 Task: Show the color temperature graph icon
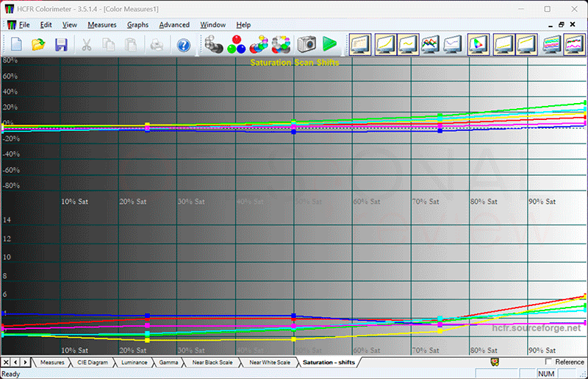[x=453, y=44]
